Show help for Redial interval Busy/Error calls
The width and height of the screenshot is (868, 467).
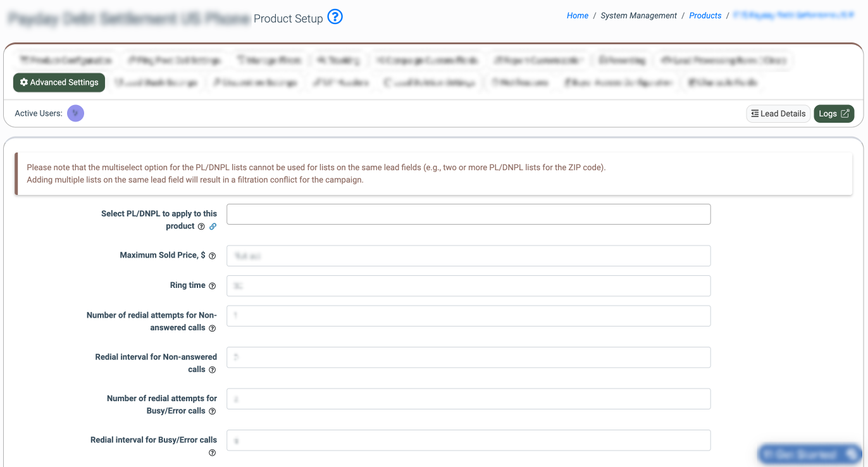[213, 452]
